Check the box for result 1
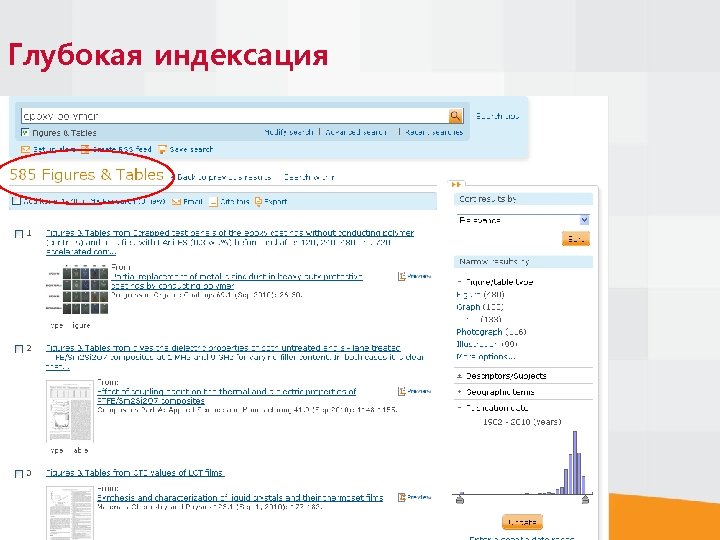720x540 pixels. pyautogui.click(x=19, y=234)
